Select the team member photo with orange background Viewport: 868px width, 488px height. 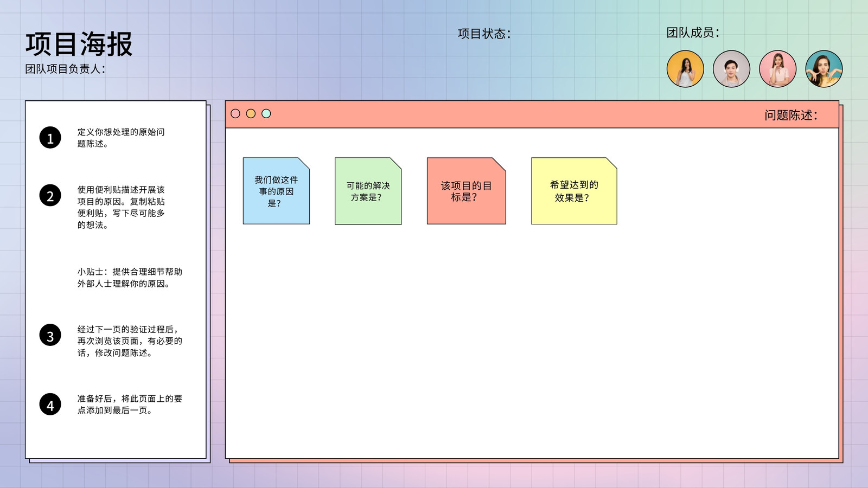tap(685, 69)
